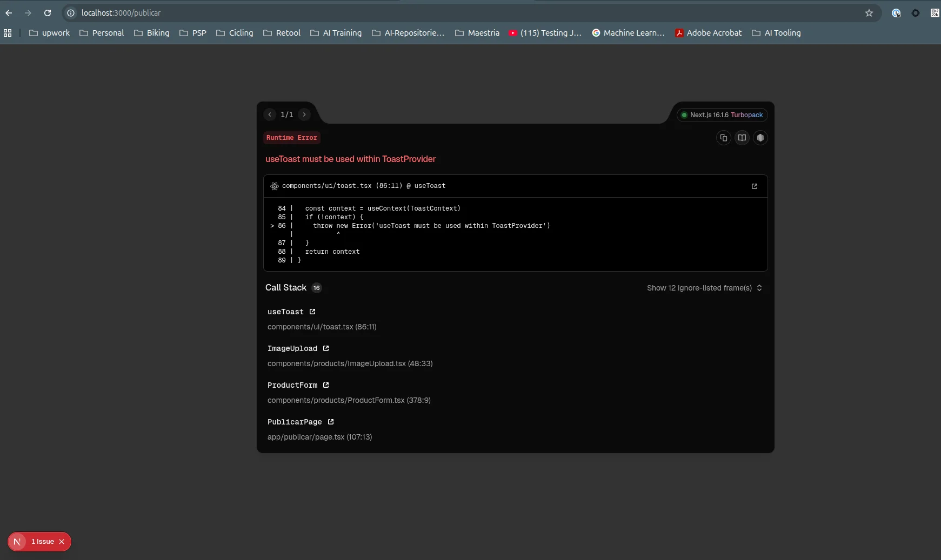Open the PSP bookmark folder
This screenshot has height=560, width=941.
pyautogui.click(x=193, y=33)
